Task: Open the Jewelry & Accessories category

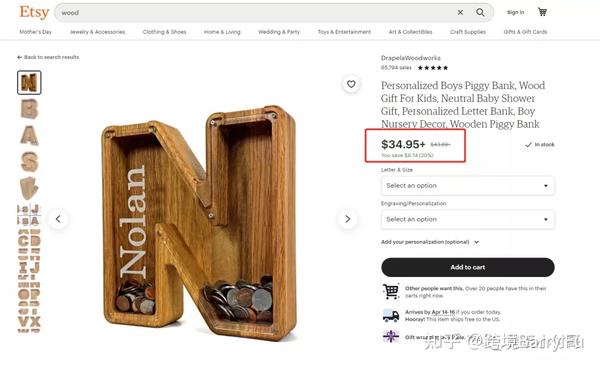Action: point(97,32)
